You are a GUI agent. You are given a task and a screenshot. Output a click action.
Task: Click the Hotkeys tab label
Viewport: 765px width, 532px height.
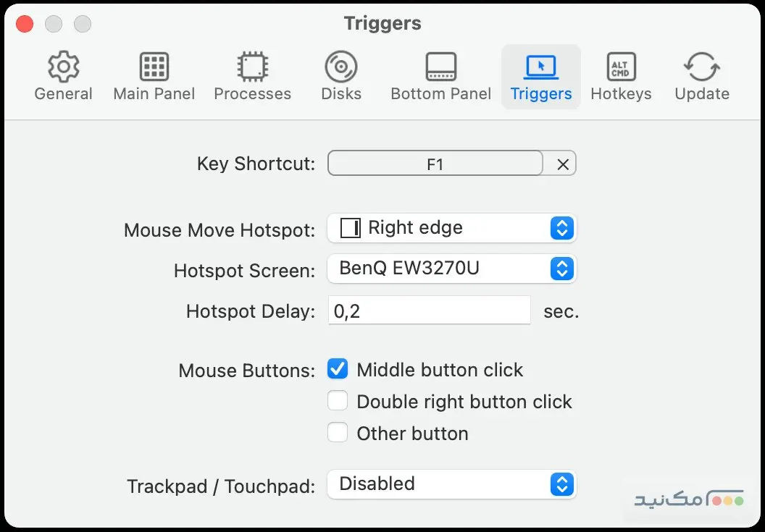(621, 94)
